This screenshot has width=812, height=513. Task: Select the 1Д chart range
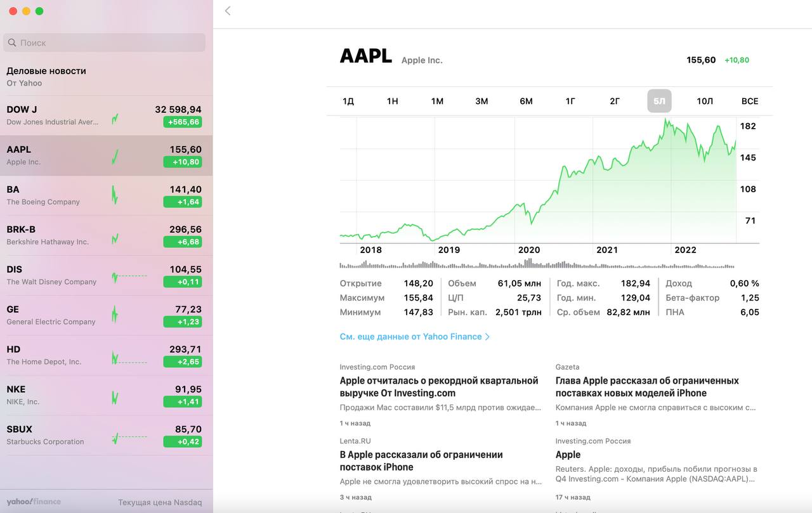point(348,101)
